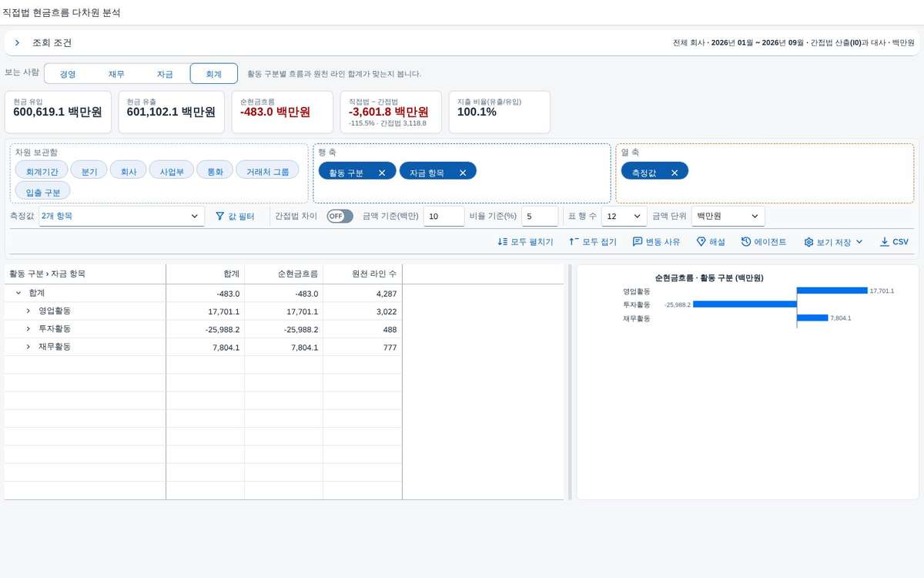924x578 pixels.
Task: Open 해설 commentary icon button
Action: coord(710,241)
